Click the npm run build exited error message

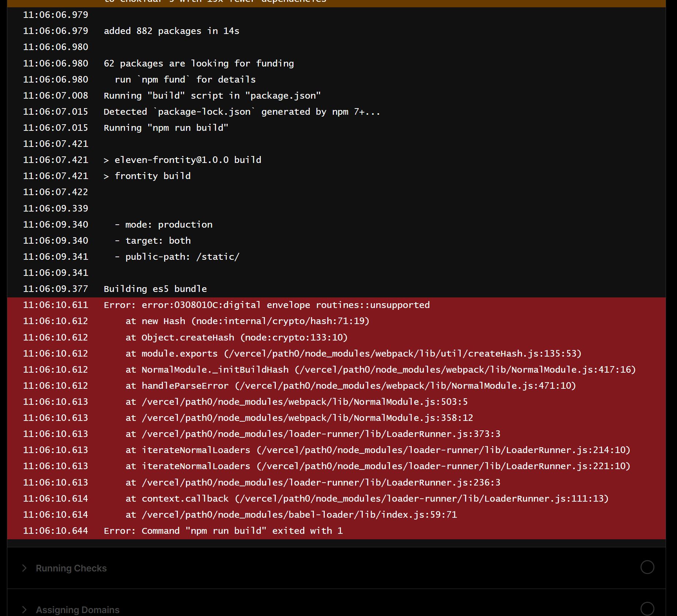tap(223, 531)
